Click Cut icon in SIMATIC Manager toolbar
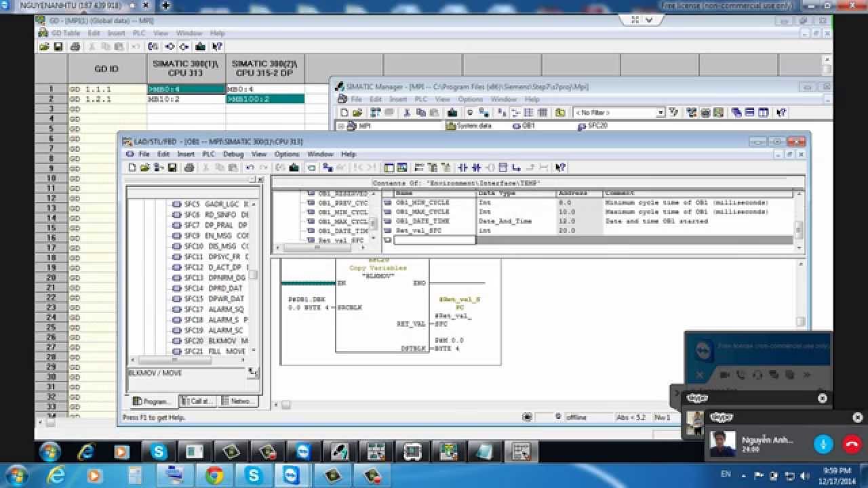868x488 pixels. click(x=407, y=113)
